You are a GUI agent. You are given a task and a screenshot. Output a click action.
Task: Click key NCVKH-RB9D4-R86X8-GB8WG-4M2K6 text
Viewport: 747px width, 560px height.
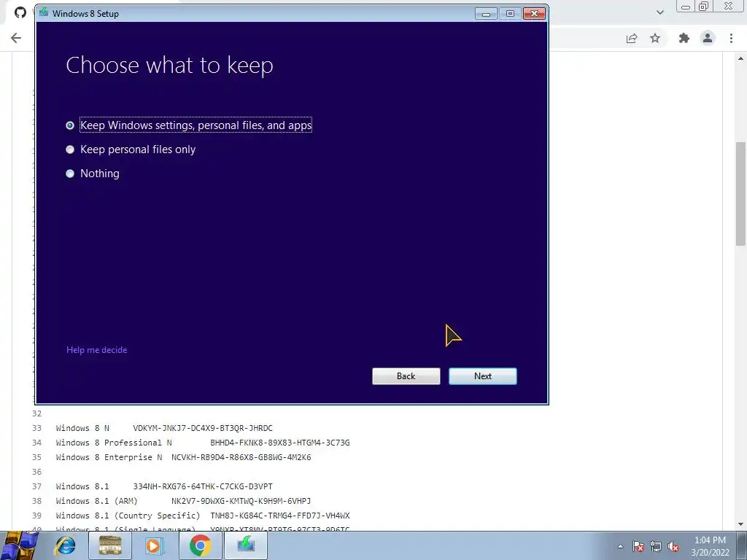click(x=241, y=457)
